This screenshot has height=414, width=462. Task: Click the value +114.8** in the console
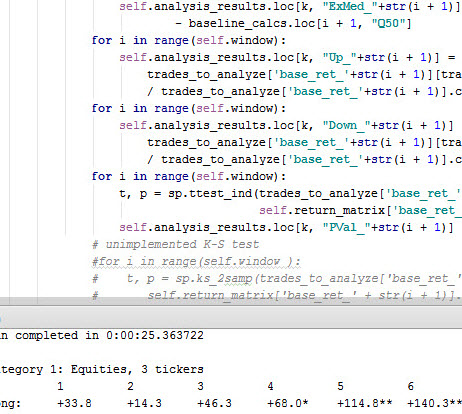(x=365, y=404)
